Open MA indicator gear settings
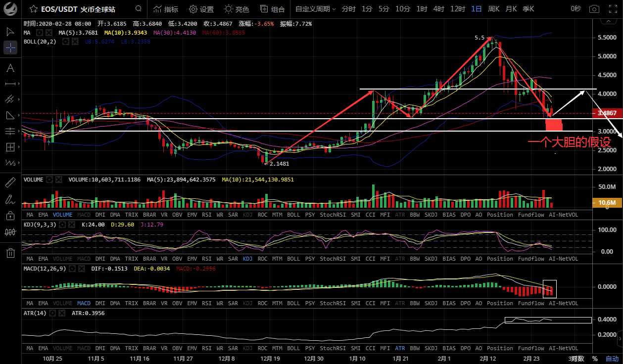 click(x=40, y=32)
